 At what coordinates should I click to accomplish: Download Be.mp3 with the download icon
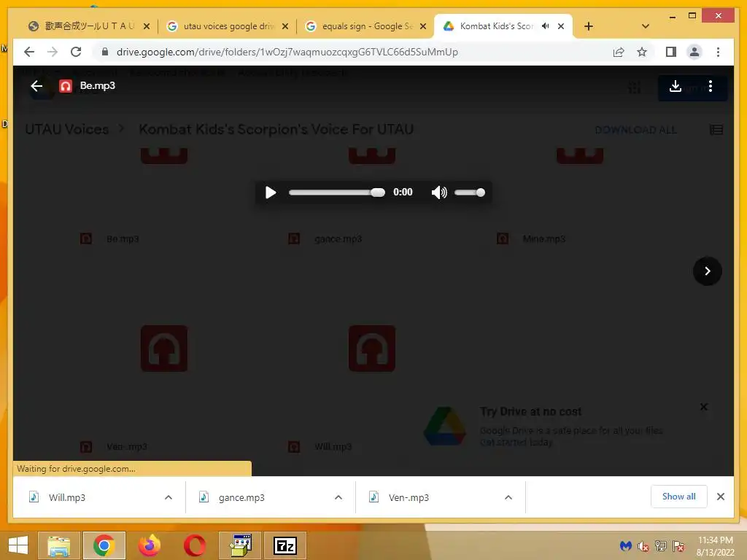[x=675, y=86]
